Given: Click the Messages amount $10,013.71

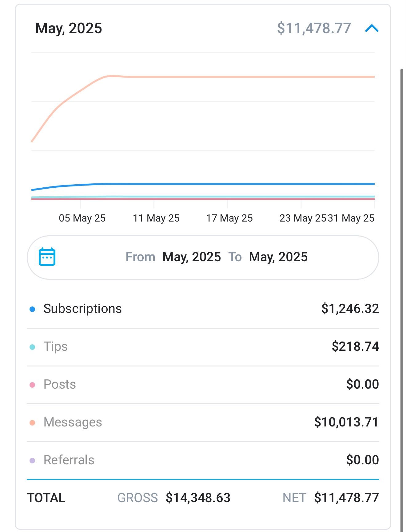Looking at the screenshot, I should pos(346,422).
